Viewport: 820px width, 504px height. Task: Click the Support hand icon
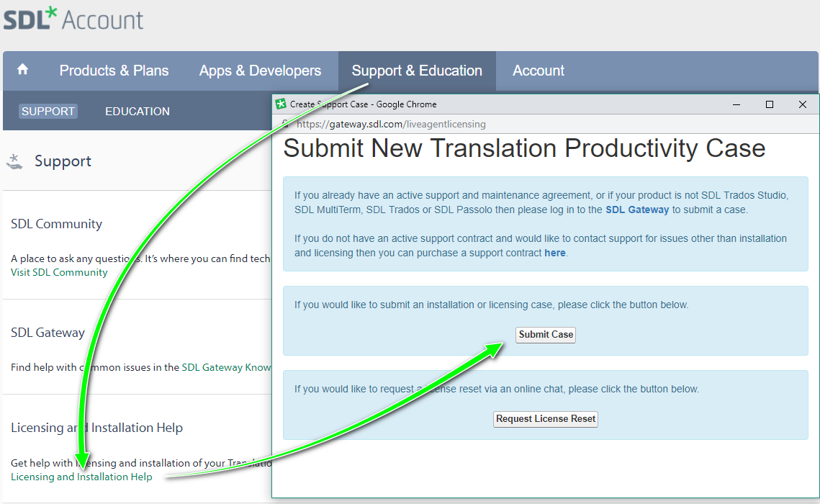(14, 161)
